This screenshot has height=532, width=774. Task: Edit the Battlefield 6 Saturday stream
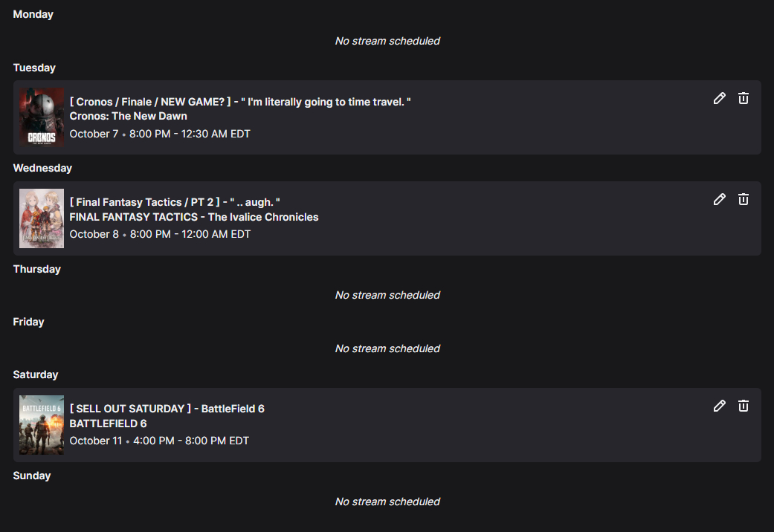(x=719, y=406)
